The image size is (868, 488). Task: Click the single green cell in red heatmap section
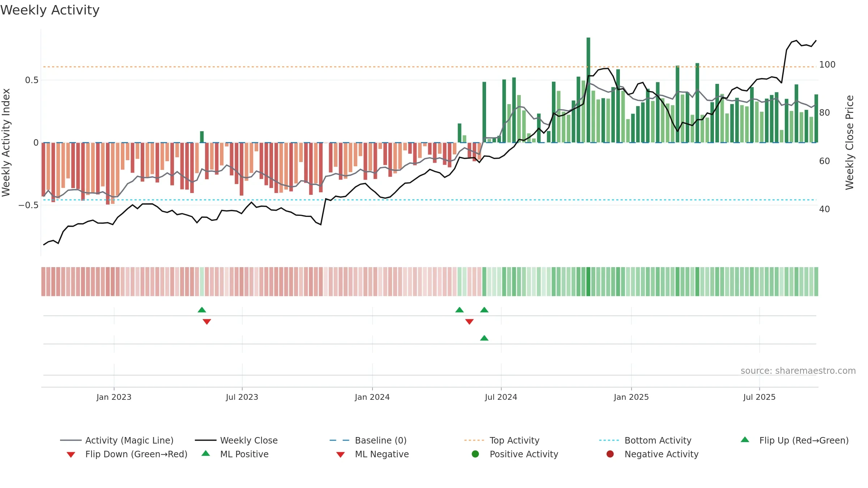pos(202,282)
